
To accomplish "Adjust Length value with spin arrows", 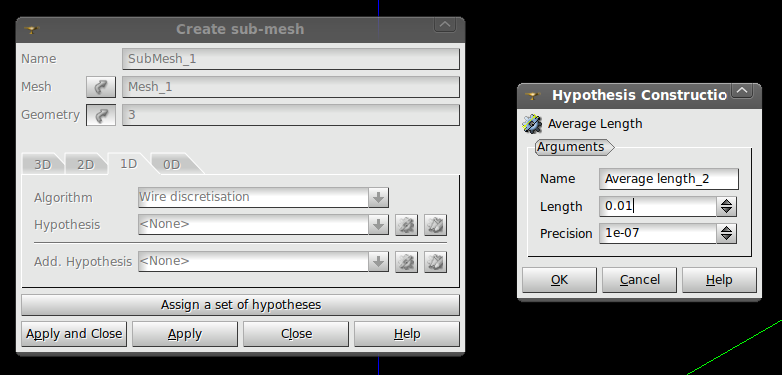I will pyautogui.click(x=727, y=206).
